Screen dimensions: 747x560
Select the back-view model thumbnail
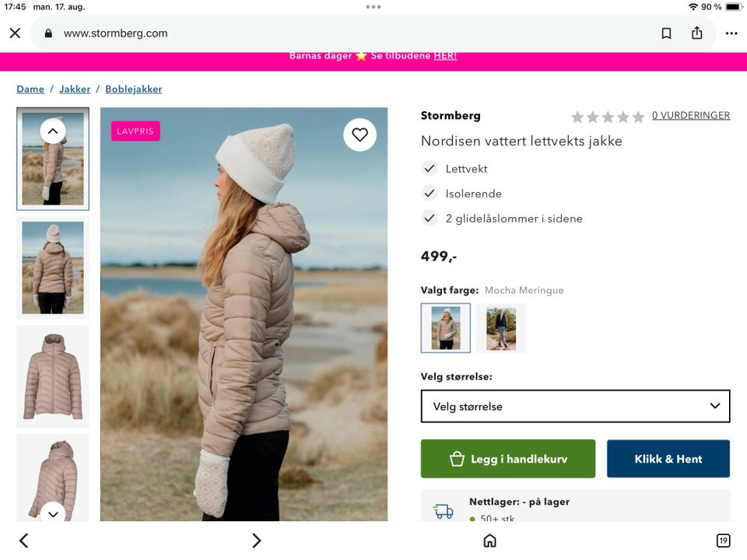pyautogui.click(x=53, y=268)
